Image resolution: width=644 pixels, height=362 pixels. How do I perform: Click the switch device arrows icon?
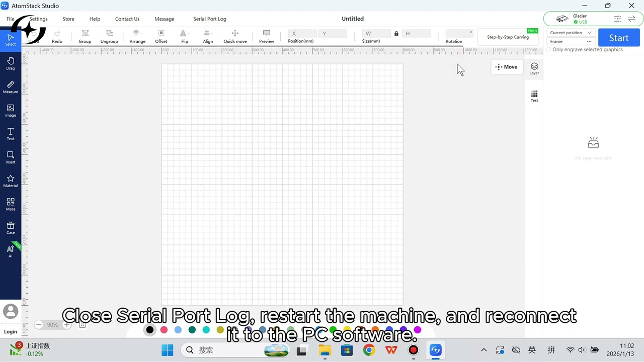(632, 19)
